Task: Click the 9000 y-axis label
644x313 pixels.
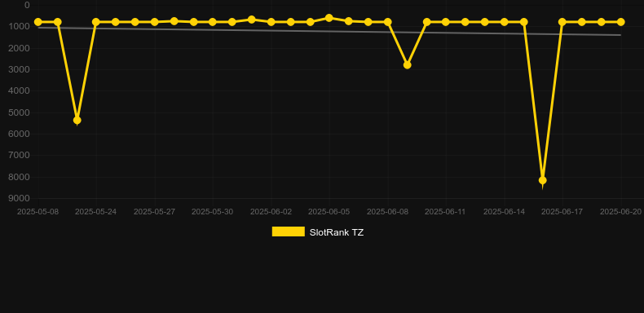Action: tap(20, 198)
